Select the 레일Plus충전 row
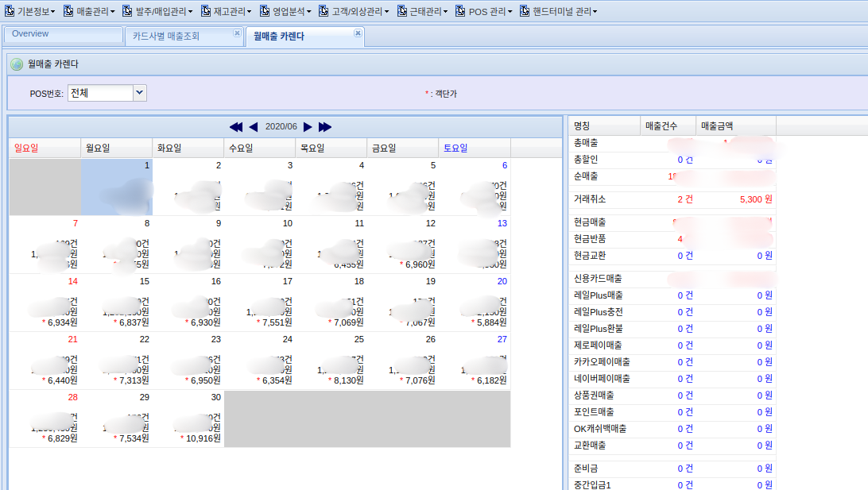 click(672, 312)
